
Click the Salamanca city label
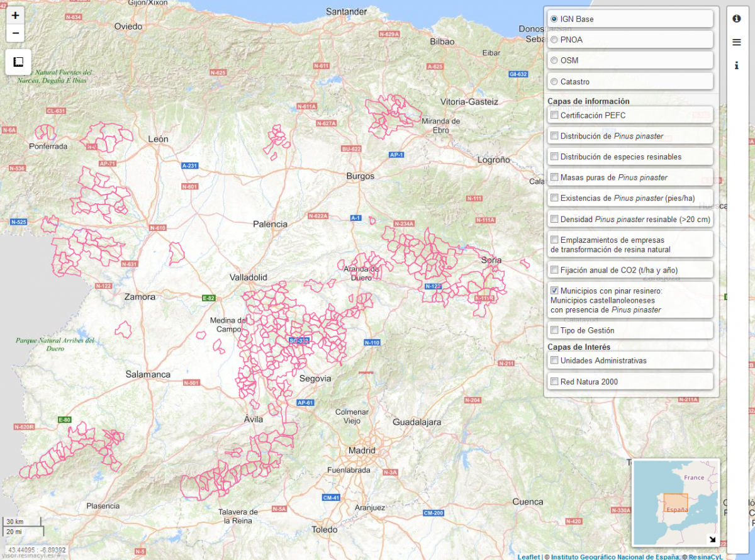pos(148,374)
